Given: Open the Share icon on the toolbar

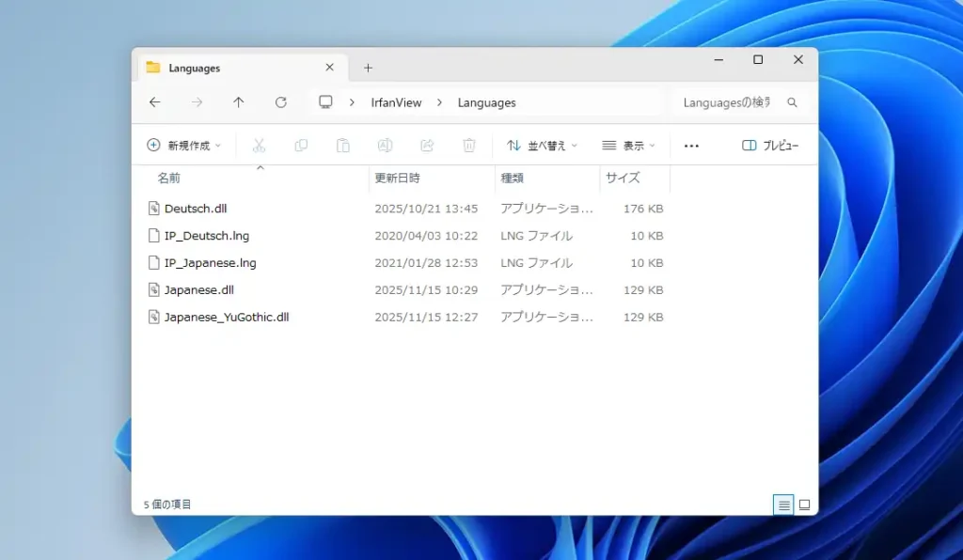Looking at the screenshot, I should tap(426, 145).
